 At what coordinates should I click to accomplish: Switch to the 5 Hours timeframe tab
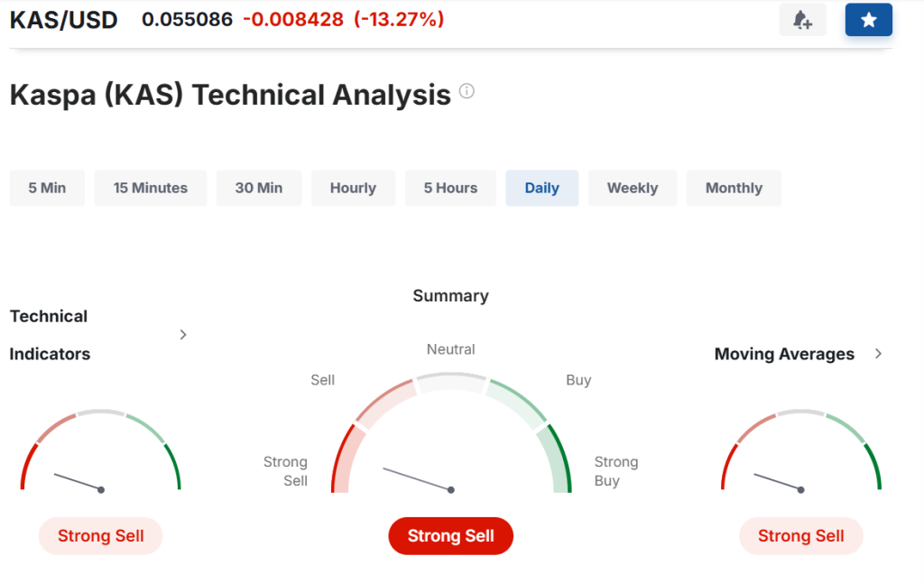point(450,188)
